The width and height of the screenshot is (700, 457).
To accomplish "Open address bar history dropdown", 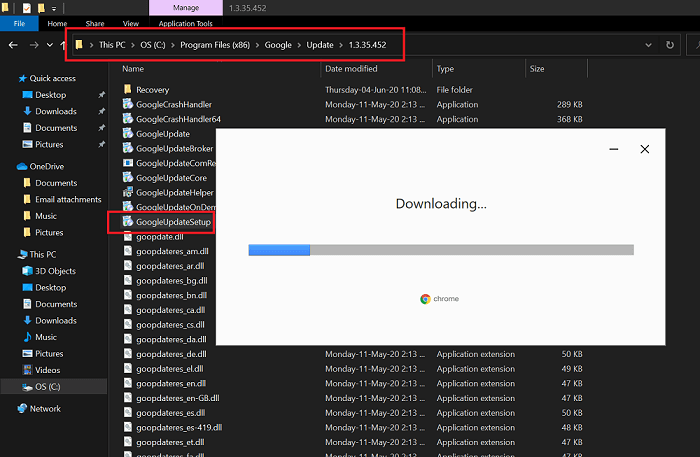I will pyautogui.click(x=648, y=45).
